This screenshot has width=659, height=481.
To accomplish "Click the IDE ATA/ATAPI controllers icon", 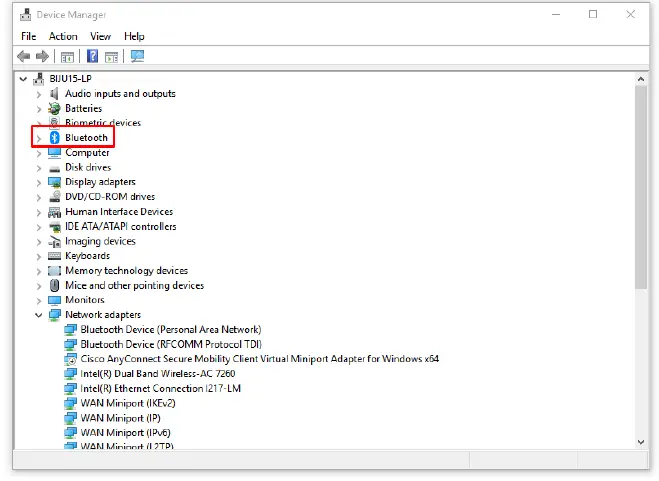I will point(54,227).
